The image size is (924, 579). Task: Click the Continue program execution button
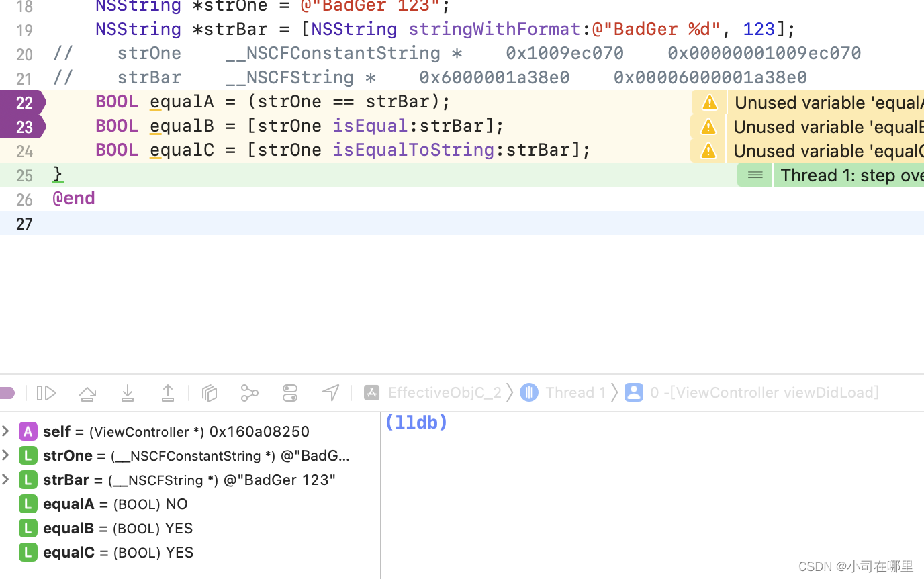[x=46, y=393]
